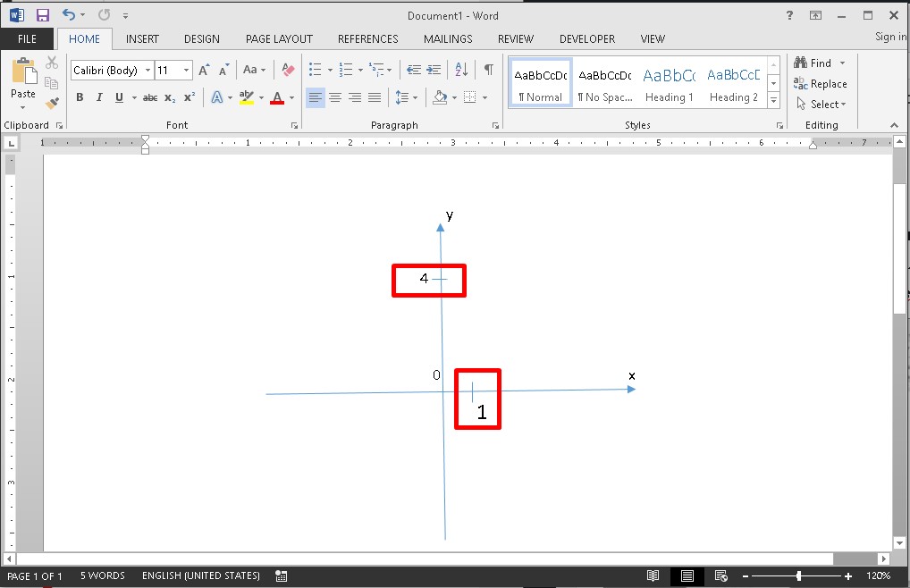Apply the Heading 1 style
The image size is (910, 588).
669,85
